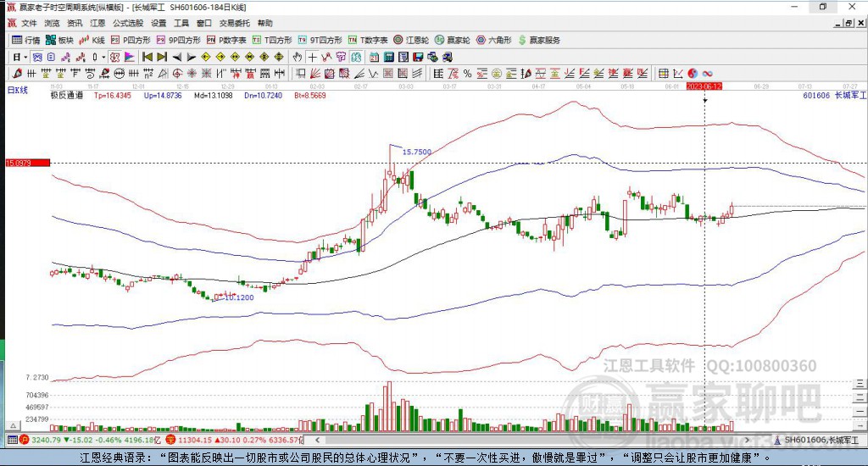This screenshot has width=868, height=466.
Task: Open 赢家服务 with the dollar icon
Action: [x=539, y=40]
